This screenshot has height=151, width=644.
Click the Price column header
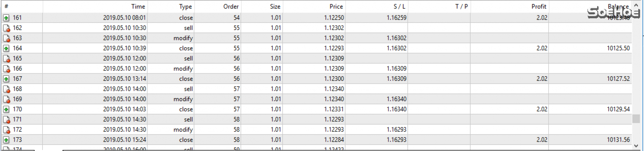click(336, 6)
